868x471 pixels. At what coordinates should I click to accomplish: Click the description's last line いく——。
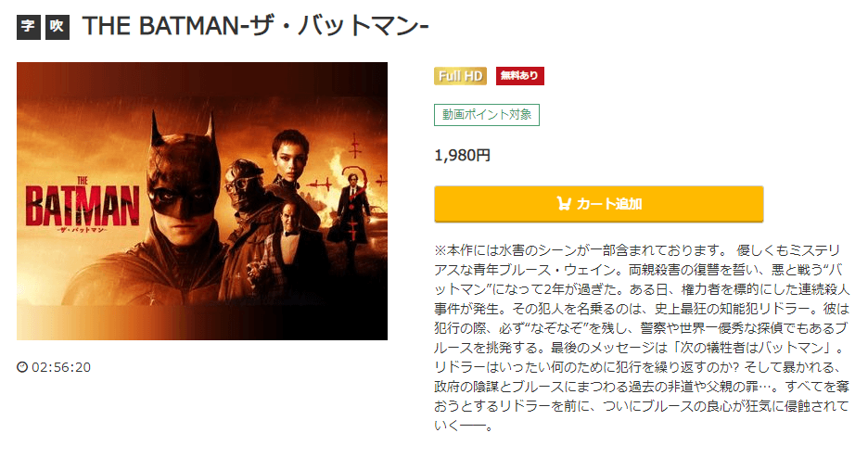(464, 425)
